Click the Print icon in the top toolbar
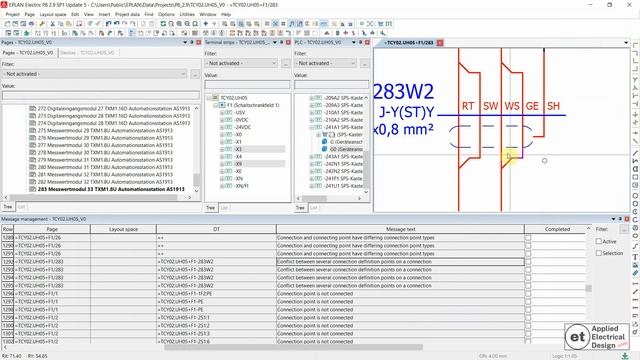 [x=31, y=24]
